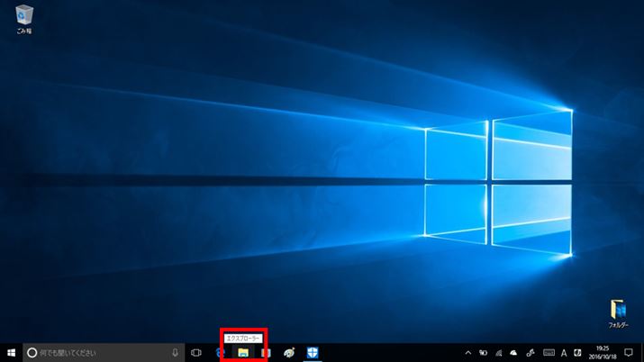Click the blue shield taskbar icon
This screenshot has height=362, width=644.
[312, 352]
